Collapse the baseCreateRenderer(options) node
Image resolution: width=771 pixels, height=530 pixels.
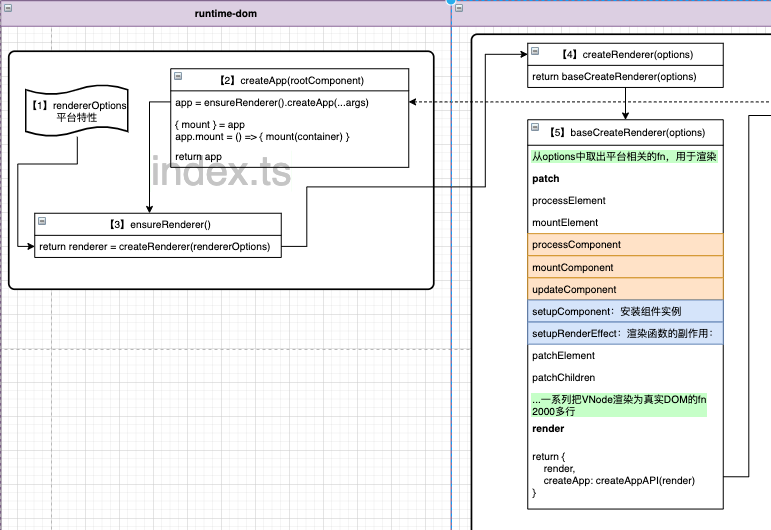[x=536, y=129]
